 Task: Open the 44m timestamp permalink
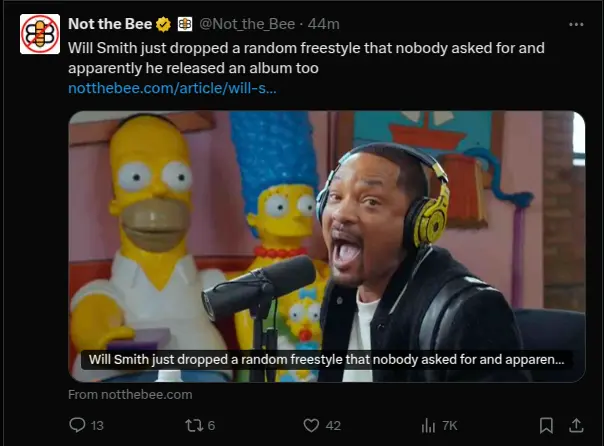pyautogui.click(x=324, y=24)
